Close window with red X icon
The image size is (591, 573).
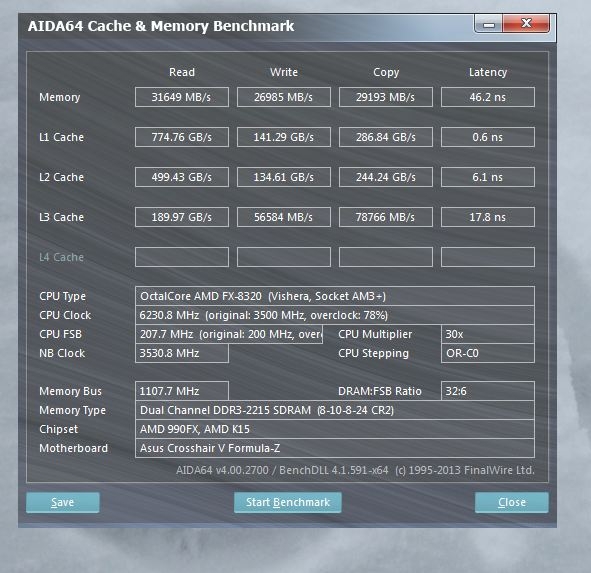[x=526, y=24]
